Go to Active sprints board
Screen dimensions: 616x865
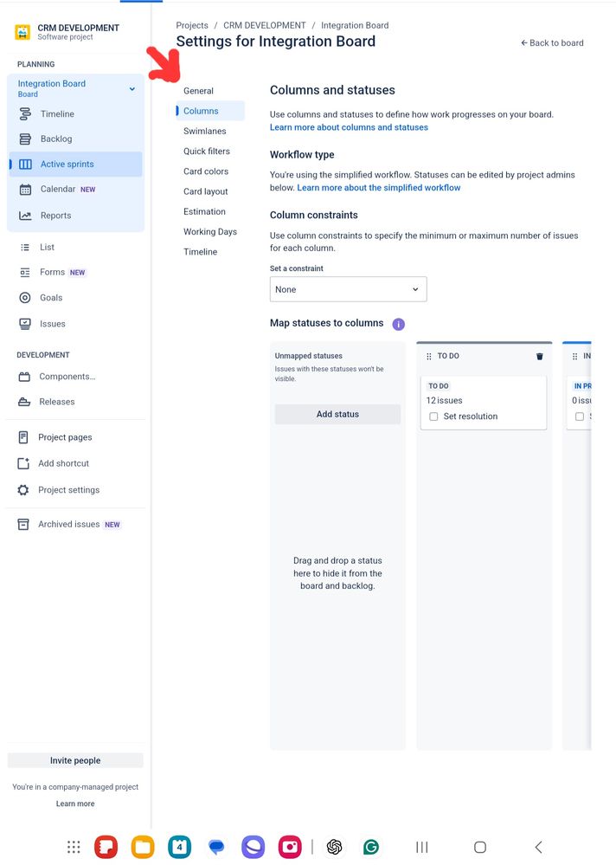(75, 165)
